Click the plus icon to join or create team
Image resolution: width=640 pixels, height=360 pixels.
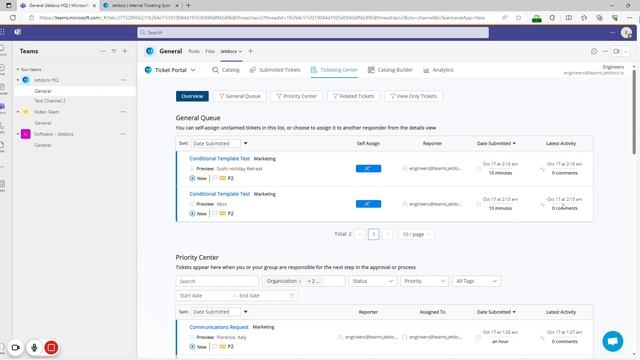(x=125, y=51)
